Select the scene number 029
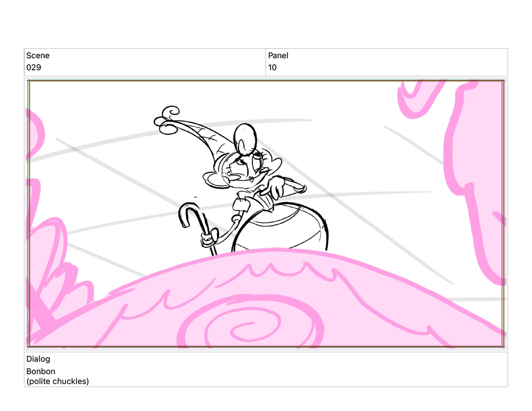 click(34, 68)
